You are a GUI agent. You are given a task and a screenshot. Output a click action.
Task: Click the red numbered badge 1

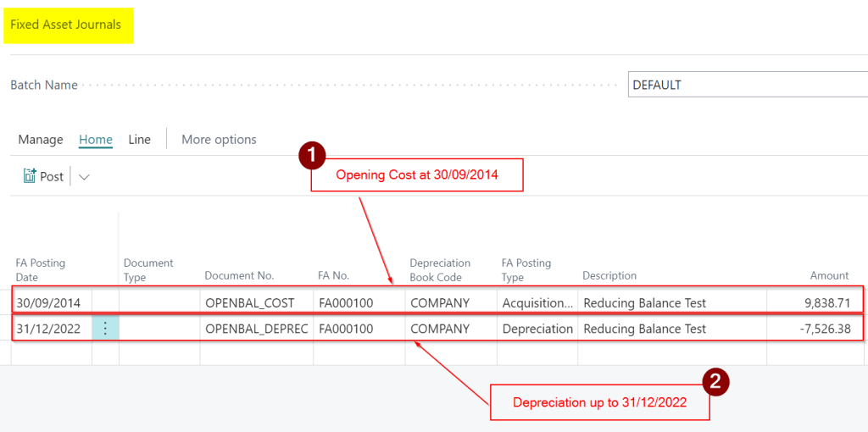313,155
